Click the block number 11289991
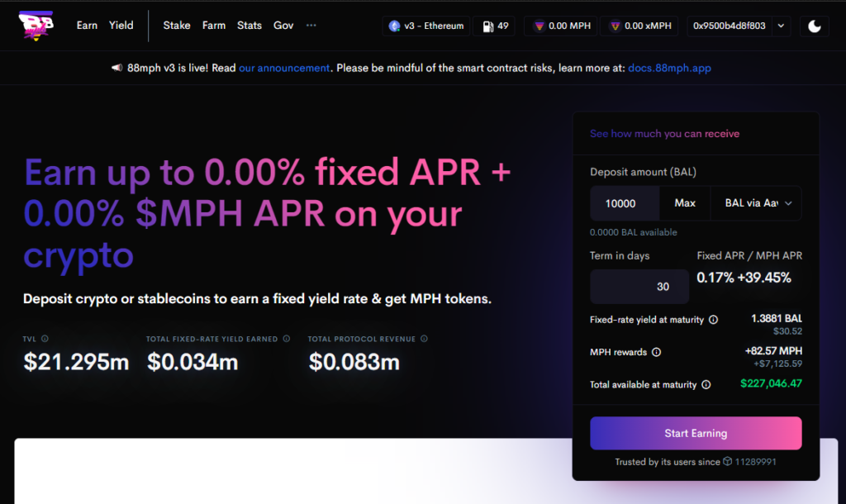The image size is (846, 504). coord(755,462)
